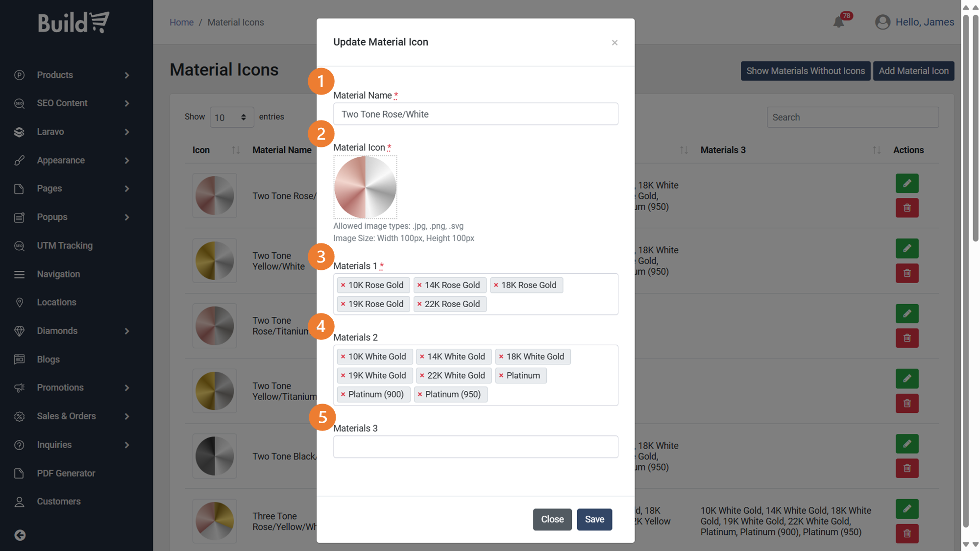Edit the Two Tone Yellow/Titanium row pencil icon
The height and width of the screenshot is (551, 980).
(907, 379)
